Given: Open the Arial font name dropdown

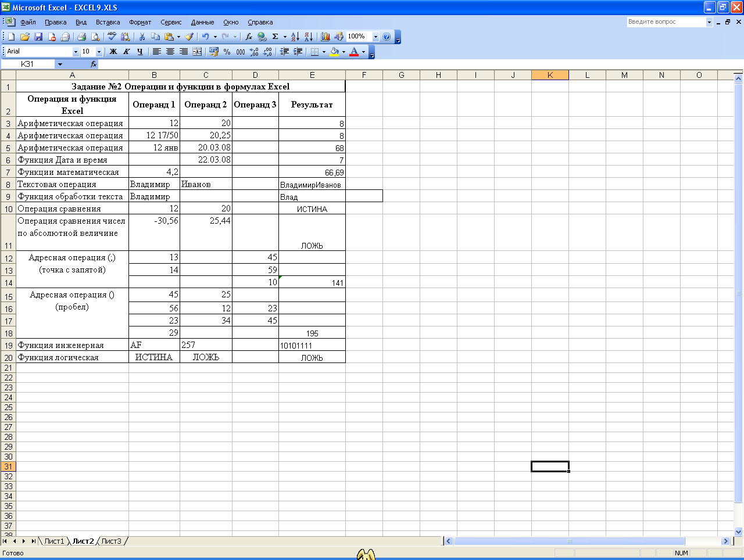Looking at the screenshot, I should coord(76,52).
